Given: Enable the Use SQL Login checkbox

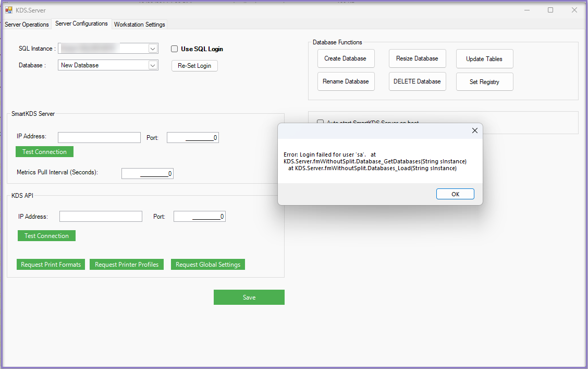Looking at the screenshot, I should [x=175, y=49].
